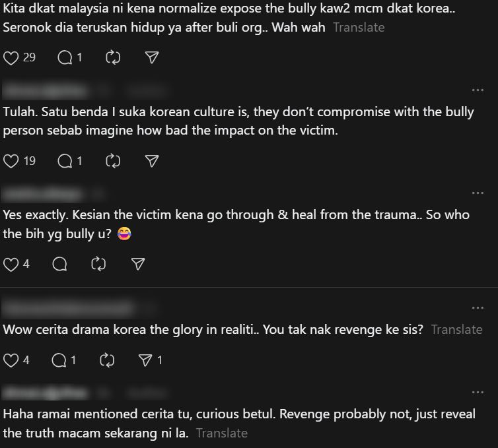The image size is (498, 448).
Task: Share the korean culture comment
Action: pyautogui.click(x=152, y=161)
